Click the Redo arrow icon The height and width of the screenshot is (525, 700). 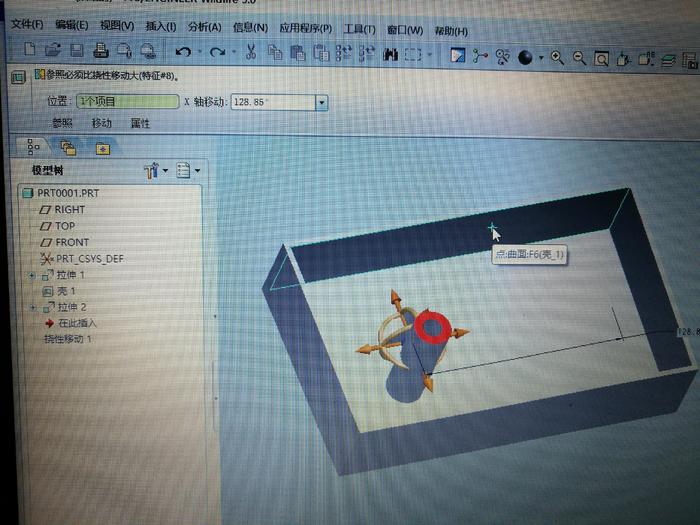[x=217, y=52]
